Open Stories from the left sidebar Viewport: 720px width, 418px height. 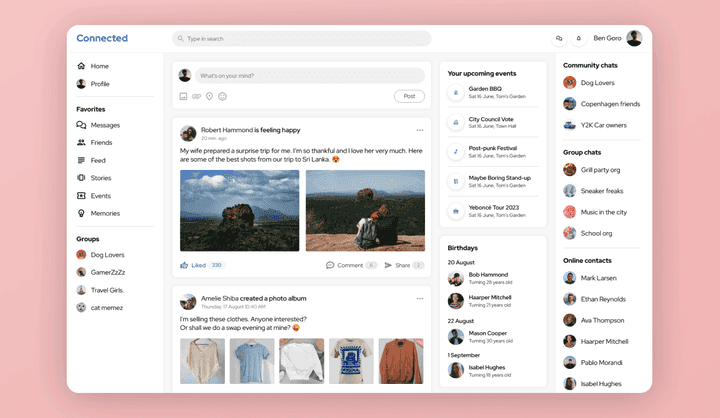coord(100,178)
